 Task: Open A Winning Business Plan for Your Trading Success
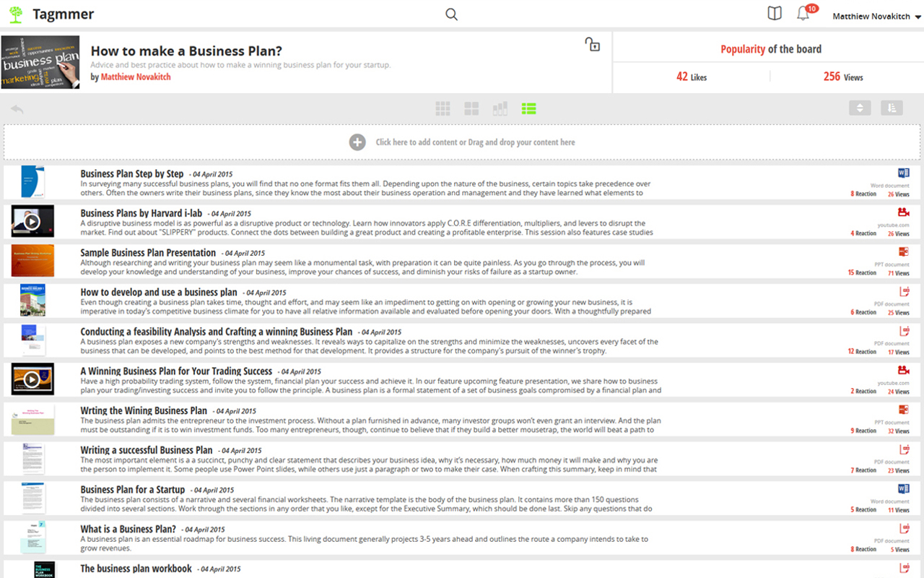point(176,371)
